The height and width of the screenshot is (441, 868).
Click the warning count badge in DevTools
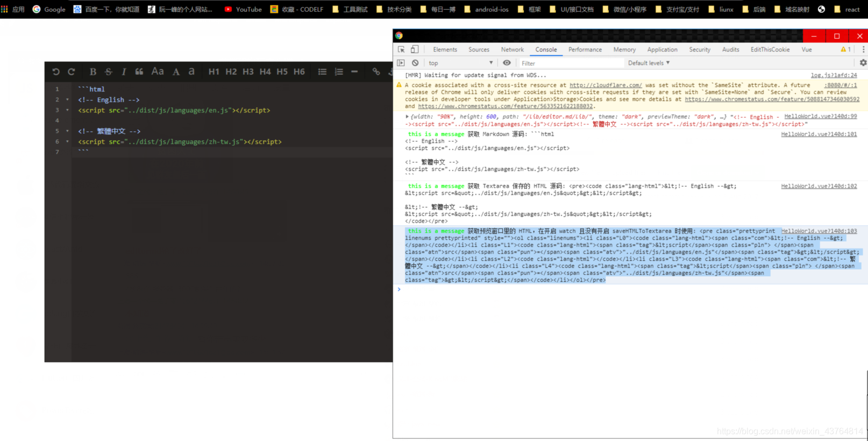(846, 49)
